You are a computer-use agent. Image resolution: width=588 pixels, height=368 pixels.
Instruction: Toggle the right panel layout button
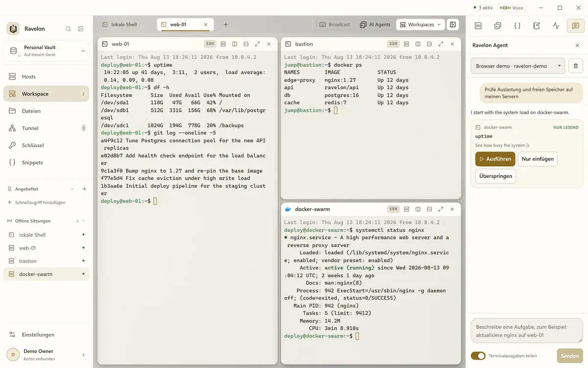click(453, 25)
